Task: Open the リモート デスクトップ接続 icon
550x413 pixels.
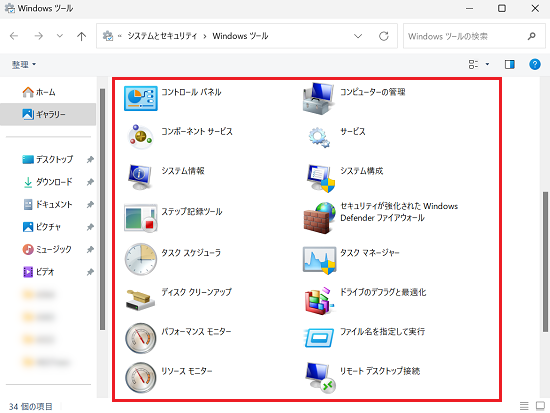Action: click(321, 378)
